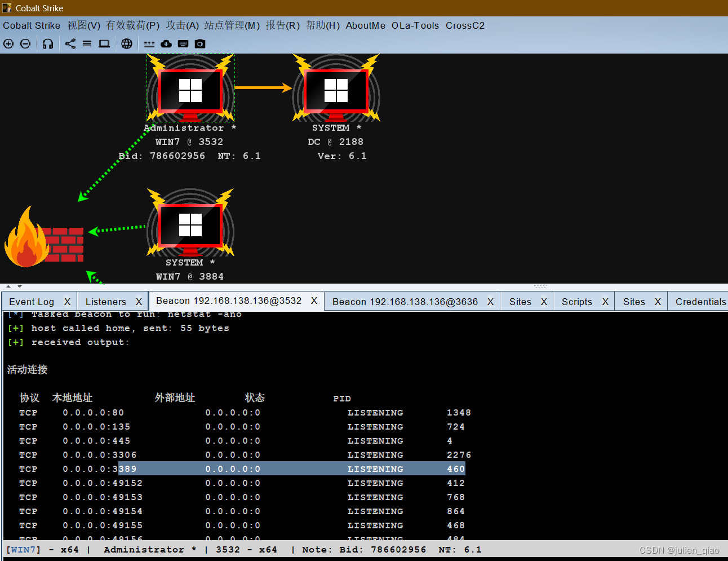Open the credentials view via the asterisks icon
This screenshot has width=728, height=561.
coord(149,43)
